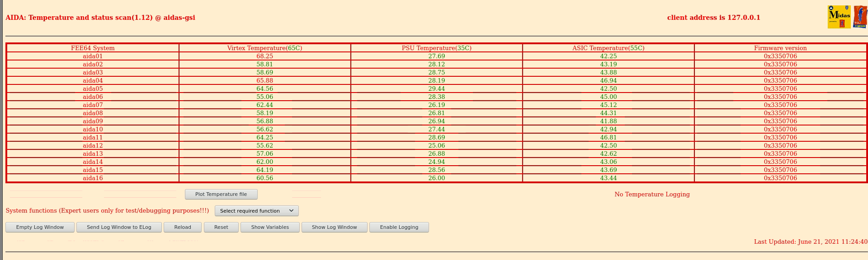This screenshot has height=260, width=868.
Task: Click ASIC temperature 43.44 for aida16
Action: [x=609, y=178]
